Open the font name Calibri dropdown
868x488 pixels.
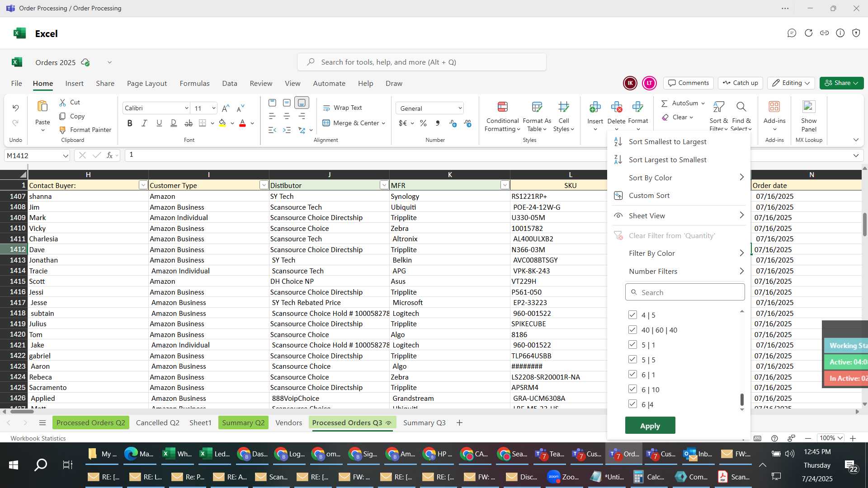(x=186, y=108)
